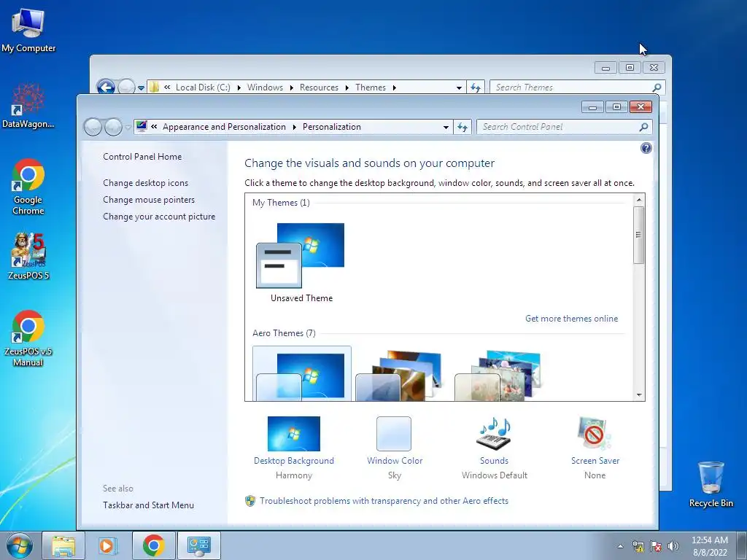This screenshot has width=747, height=560.
Task: Open the ZeusPOS v5 Manual shortcut
Action: coord(28,338)
